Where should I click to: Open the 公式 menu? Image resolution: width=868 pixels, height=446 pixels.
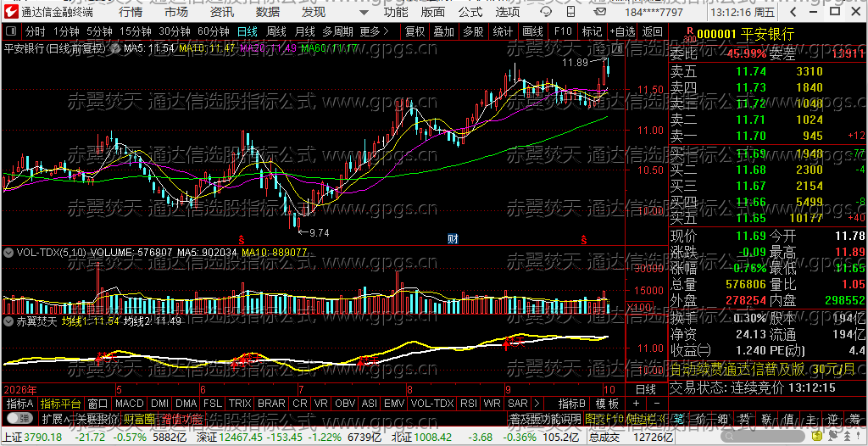pos(470,12)
